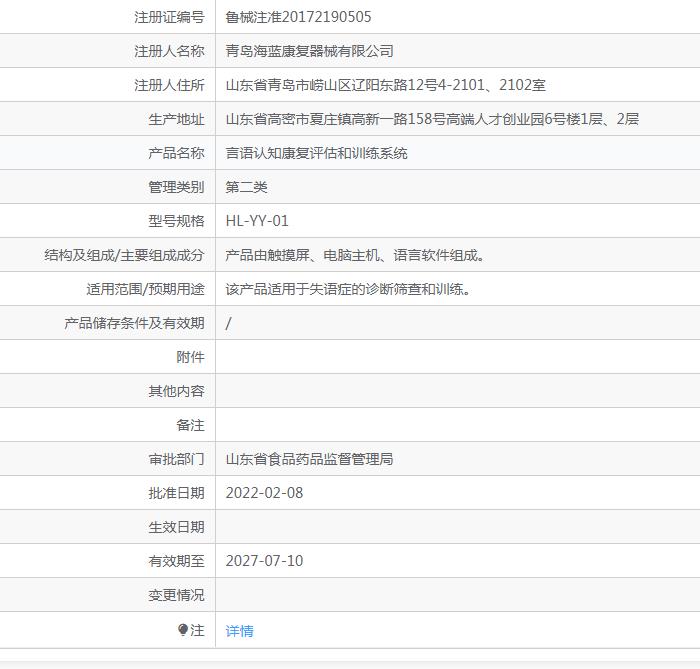Click the 注册人名称 label
This screenshot has width=700, height=669.
(169, 51)
